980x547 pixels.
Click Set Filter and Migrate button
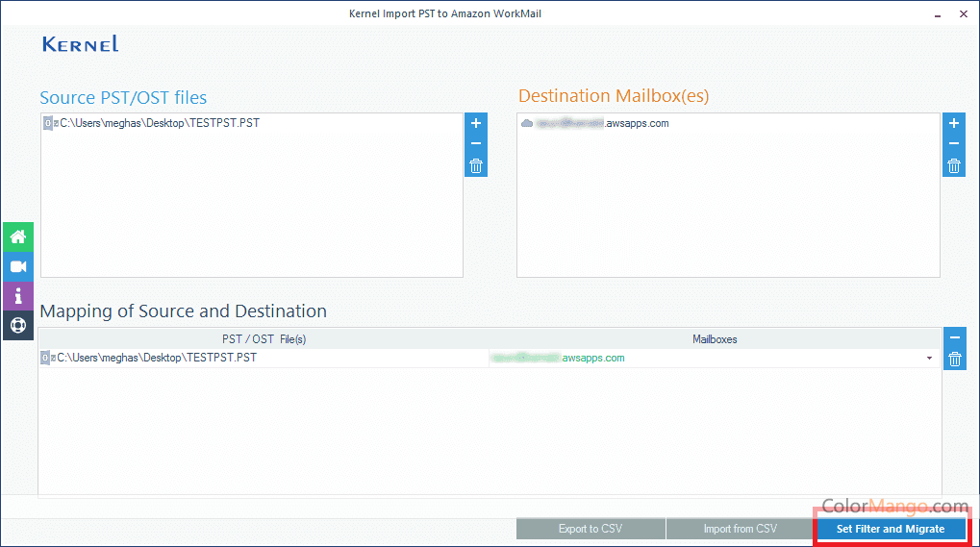(x=891, y=529)
